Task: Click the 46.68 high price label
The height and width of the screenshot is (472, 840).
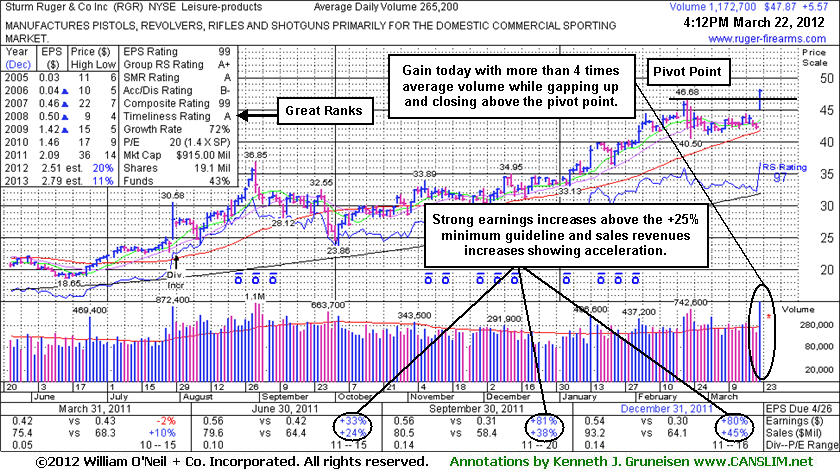Action: pyautogui.click(x=687, y=93)
